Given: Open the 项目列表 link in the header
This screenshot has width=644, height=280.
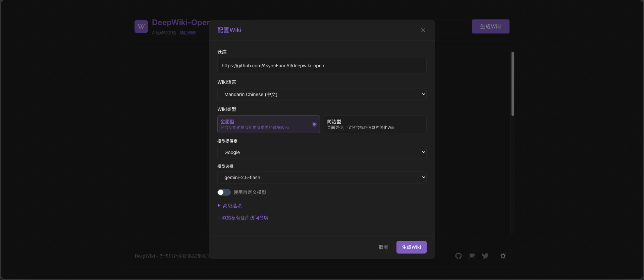Looking at the screenshot, I should (x=188, y=33).
